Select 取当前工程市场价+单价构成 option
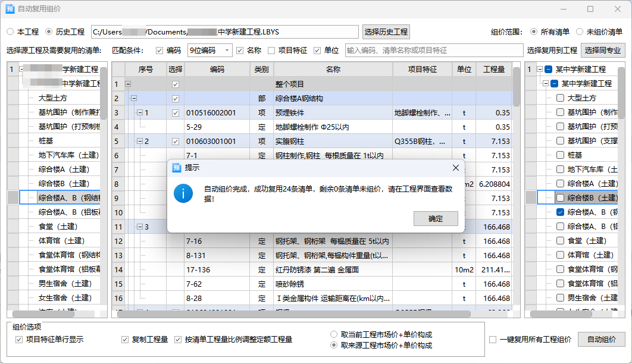This screenshot has height=364, width=632. pyautogui.click(x=334, y=335)
